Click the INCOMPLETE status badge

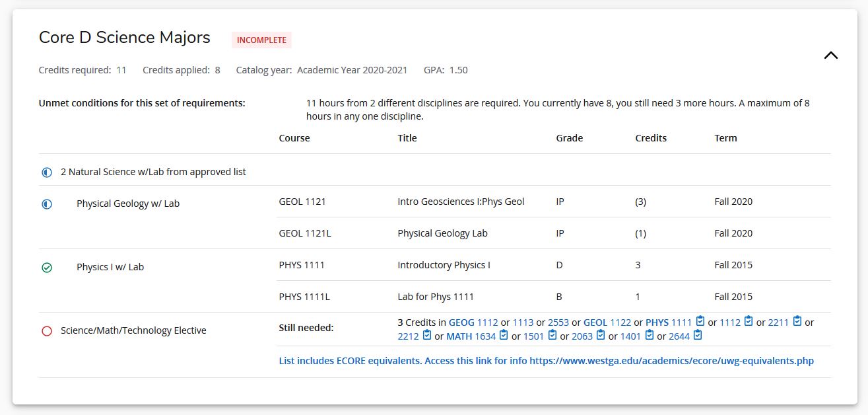tap(261, 40)
